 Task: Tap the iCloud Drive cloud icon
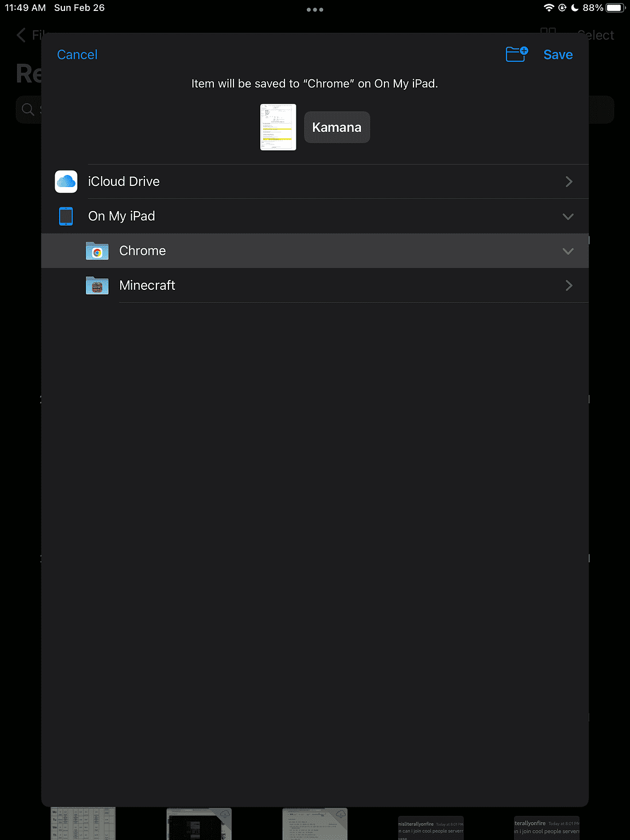(66, 181)
